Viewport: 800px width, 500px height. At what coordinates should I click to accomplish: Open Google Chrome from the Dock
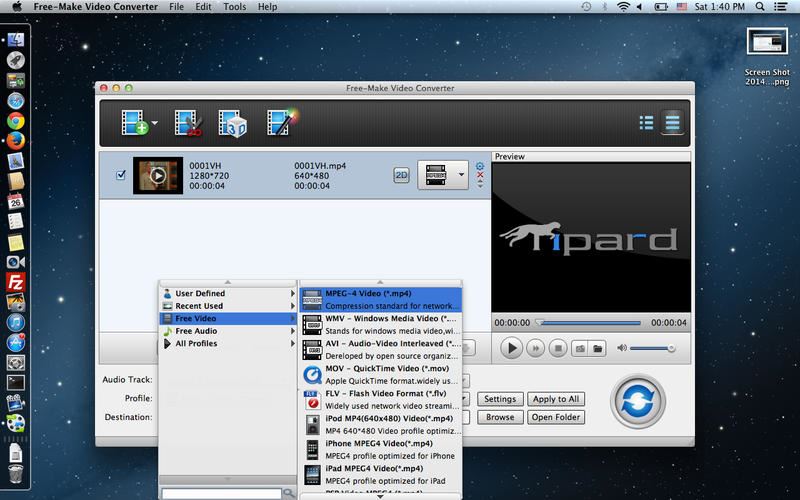click(16, 121)
